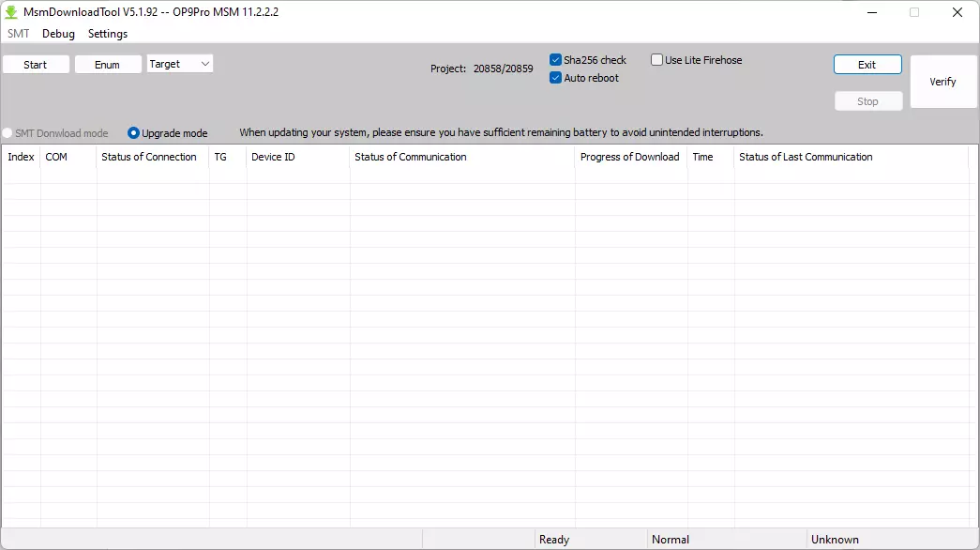980x550 pixels.
Task: Sort by Status of Connection column header
Action: pos(149,157)
